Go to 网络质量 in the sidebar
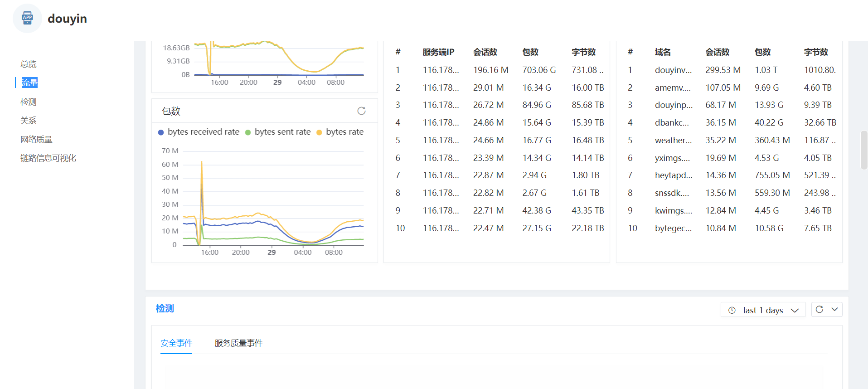Image resolution: width=868 pixels, height=389 pixels. point(36,139)
